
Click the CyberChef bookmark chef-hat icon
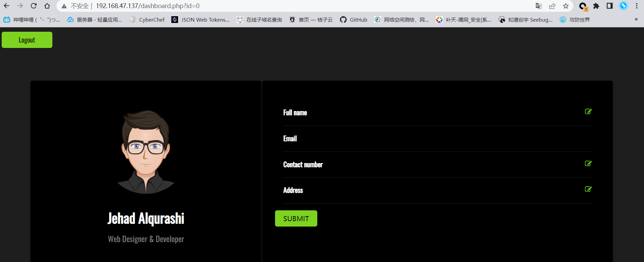click(132, 20)
